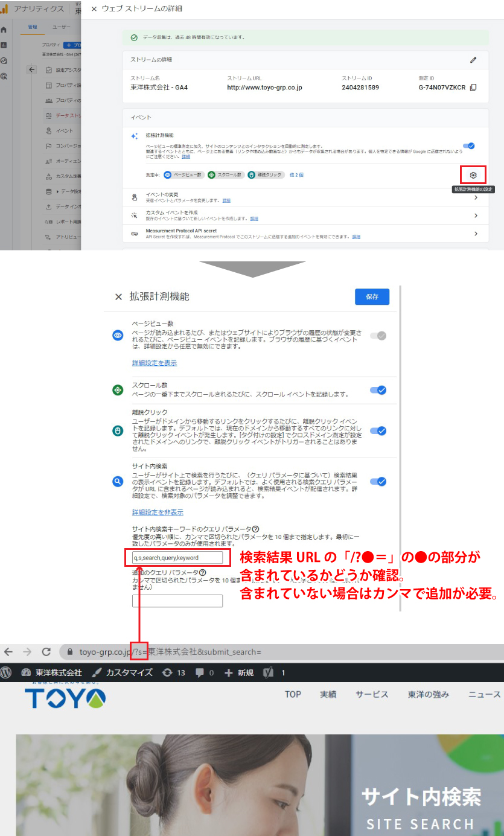Open ニュース in site navigation
This screenshot has width=504, height=836.
(x=485, y=694)
